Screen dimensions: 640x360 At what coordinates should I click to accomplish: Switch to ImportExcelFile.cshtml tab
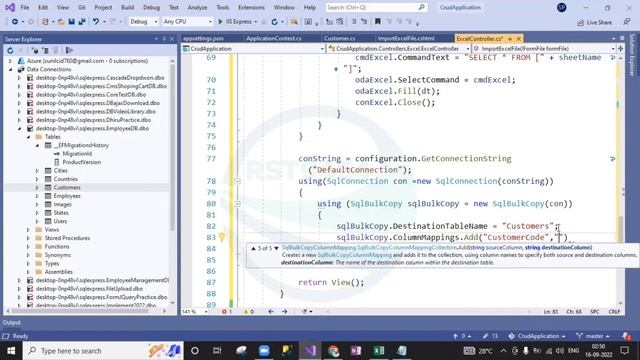pos(406,38)
